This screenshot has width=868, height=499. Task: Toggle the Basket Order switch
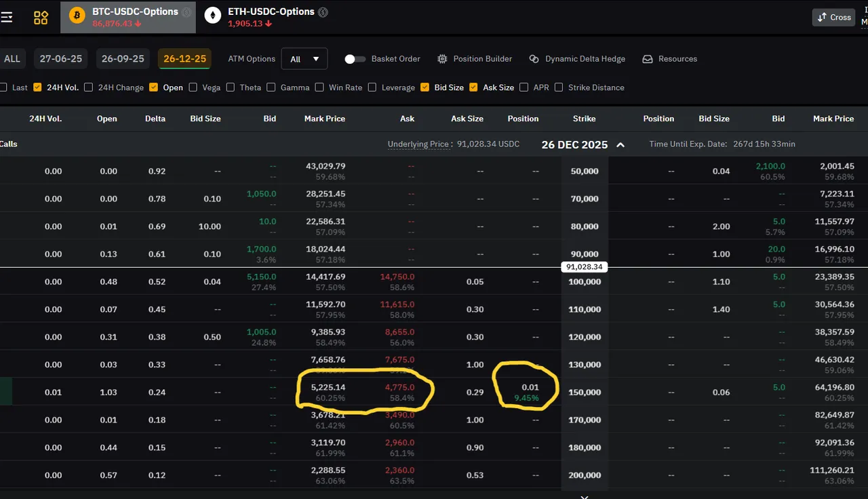(355, 59)
